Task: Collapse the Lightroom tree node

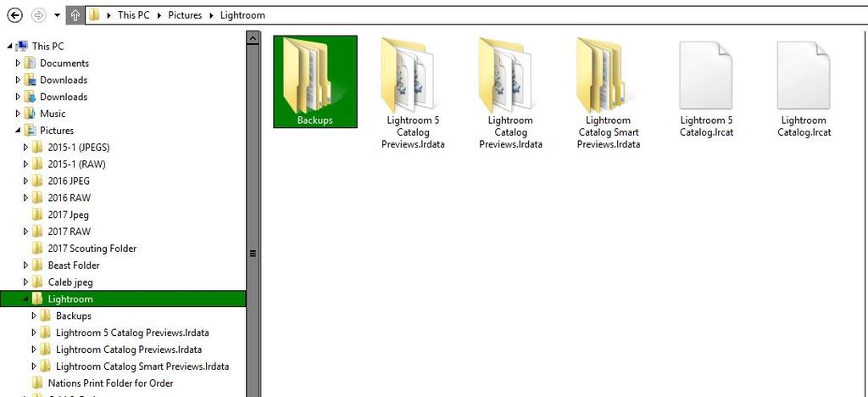Action: pyautogui.click(x=25, y=299)
